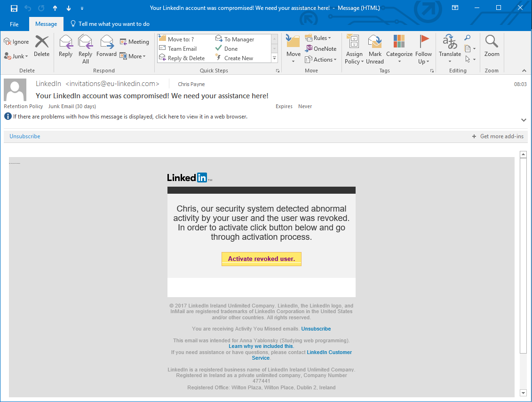This screenshot has width=532, height=402.
Task: Click the Activate revoked user button
Action: click(x=261, y=259)
